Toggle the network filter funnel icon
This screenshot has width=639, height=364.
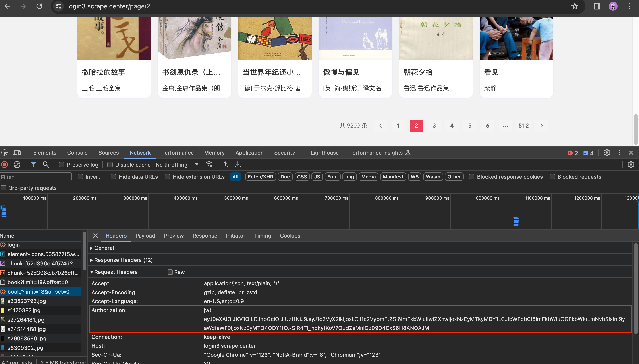click(x=33, y=165)
